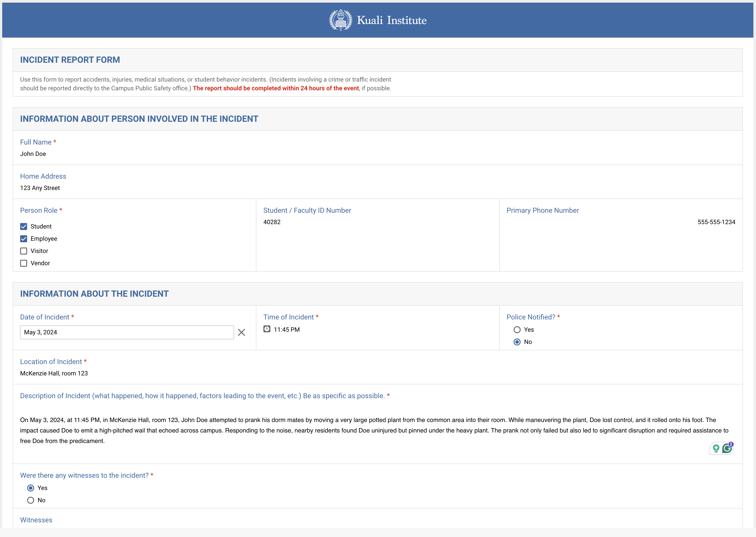Select No for Police Notified
Screen dimensions: 756x537
tap(517, 342)
